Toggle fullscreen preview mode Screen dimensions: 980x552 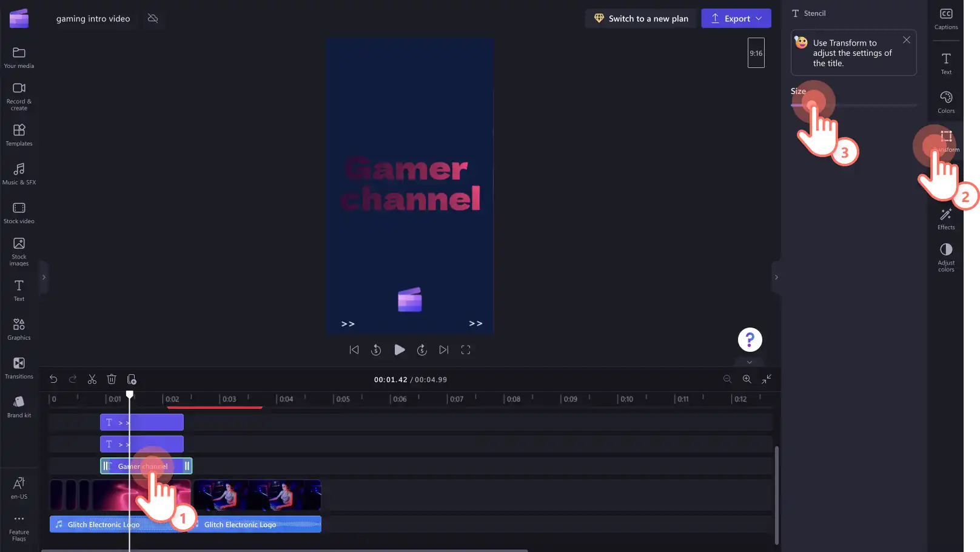[466, 349]
